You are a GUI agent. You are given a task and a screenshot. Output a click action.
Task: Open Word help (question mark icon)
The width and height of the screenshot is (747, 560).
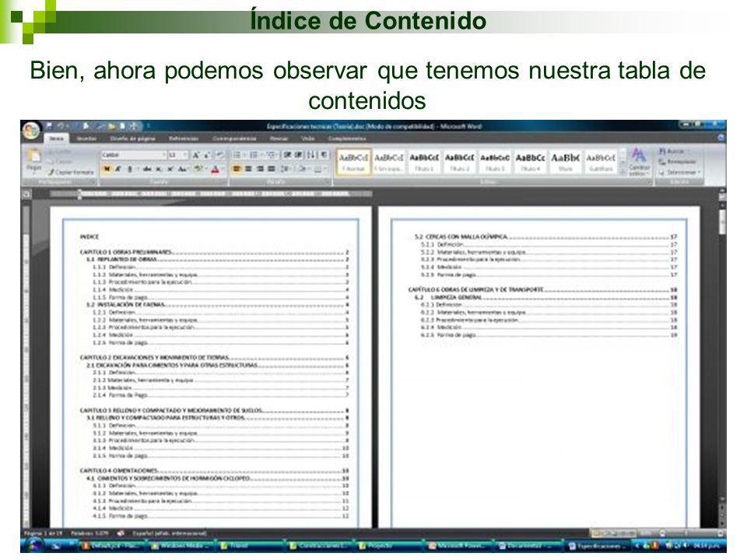tap(721, 138)
